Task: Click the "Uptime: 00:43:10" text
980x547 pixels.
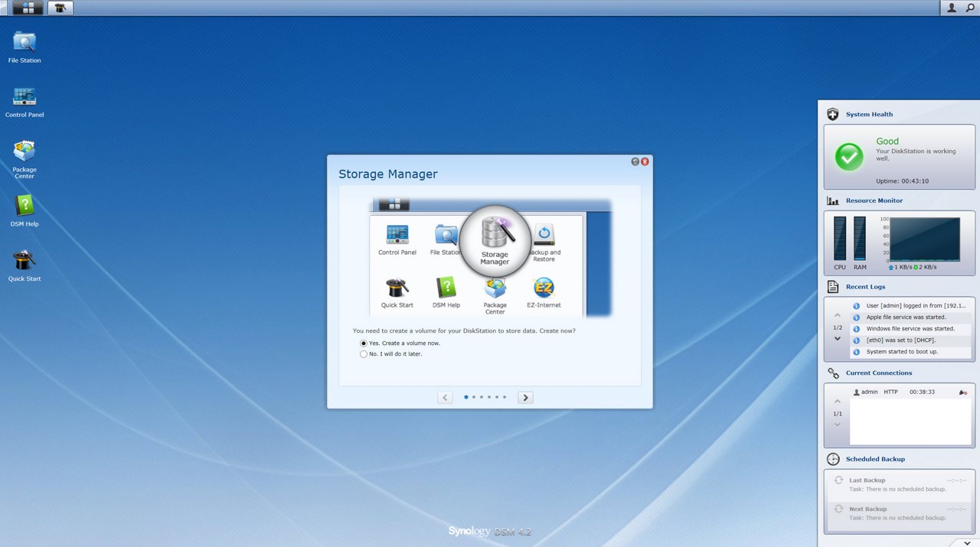Action: click(x=902, y=181)
